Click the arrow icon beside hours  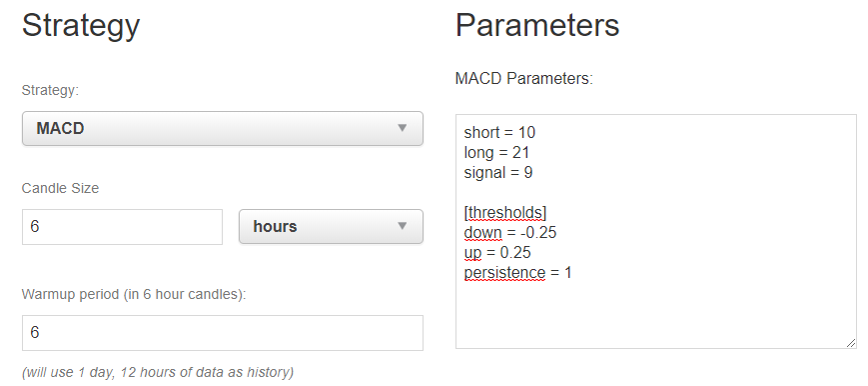tap(403, 226)
